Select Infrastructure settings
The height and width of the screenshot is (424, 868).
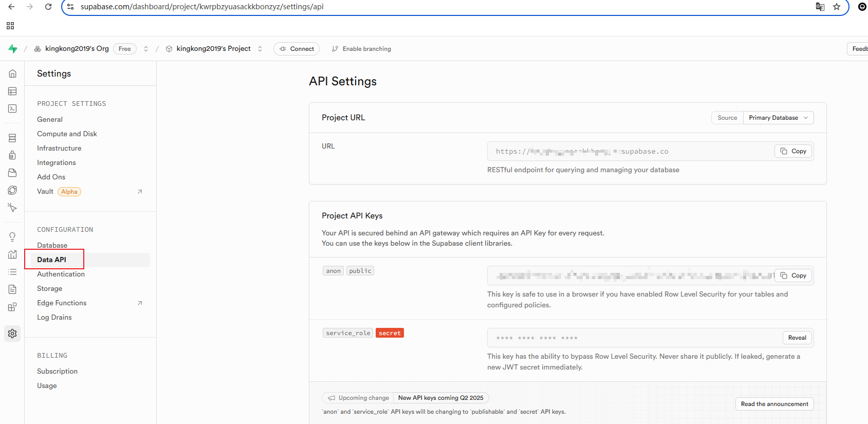tap(59, 148)
